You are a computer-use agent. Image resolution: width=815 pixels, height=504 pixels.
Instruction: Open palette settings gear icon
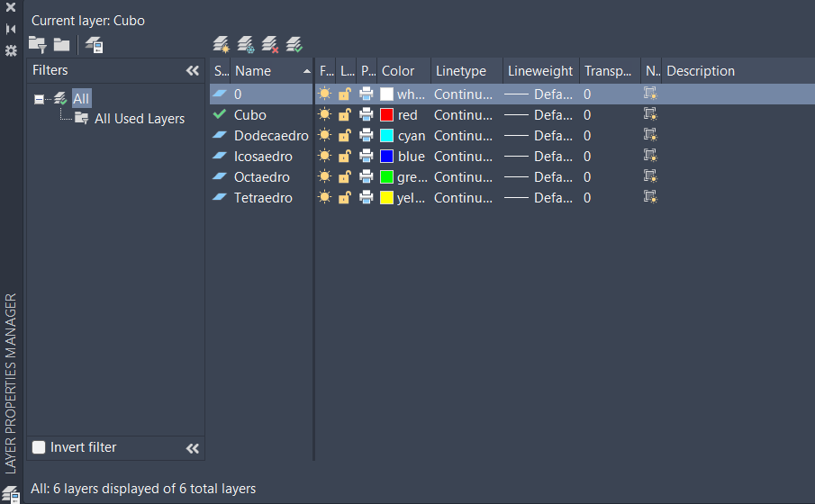[11, 50]
